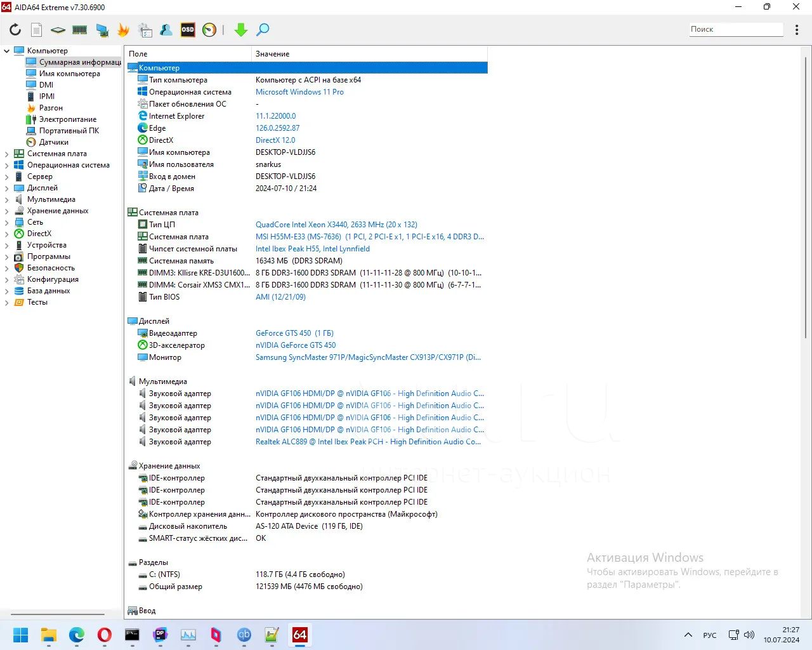Open File Explorer from taskbar
The width and height of the screenshot is (812, 650).
pyautogui.click(x=48, y=635)
